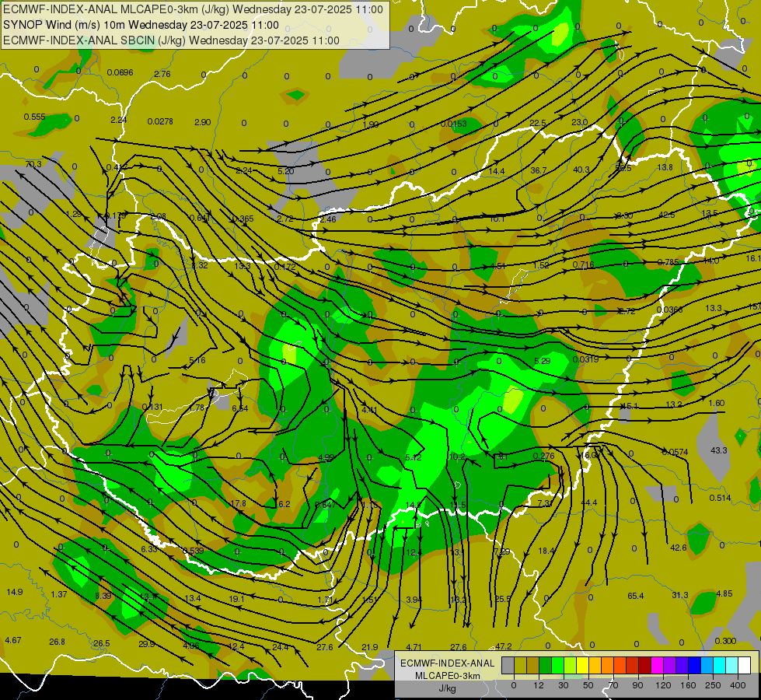Click the map value 42.5
The height and width of the screenshot is (700, 761).
(x=667, y=215)
